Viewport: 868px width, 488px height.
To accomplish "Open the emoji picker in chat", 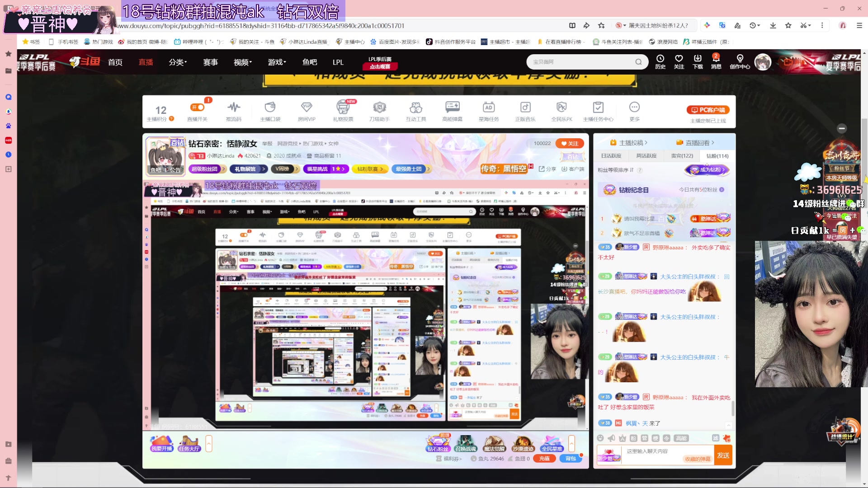I will [x=600, y=438].
